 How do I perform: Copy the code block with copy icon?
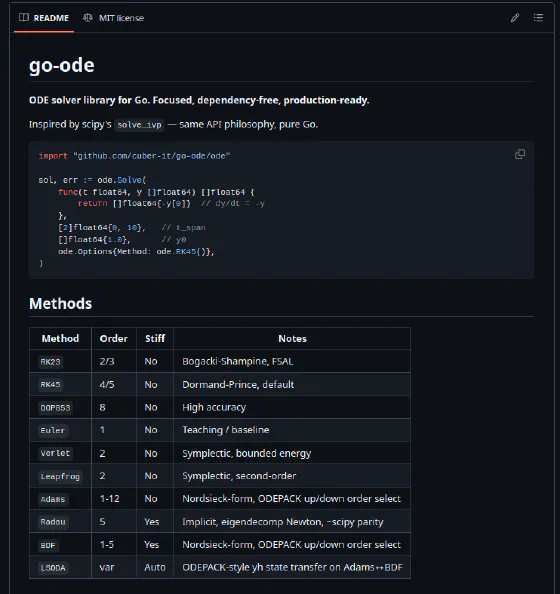coord(520,154)
